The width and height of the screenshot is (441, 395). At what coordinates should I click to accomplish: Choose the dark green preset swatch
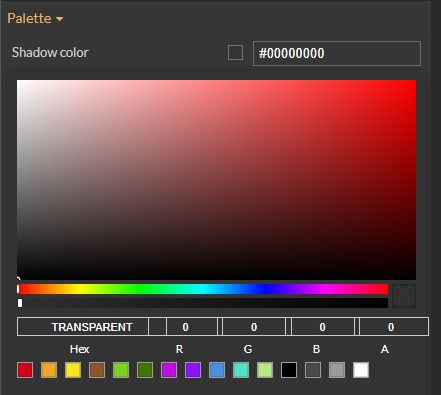pyautogui.click(x=145, y=370)
